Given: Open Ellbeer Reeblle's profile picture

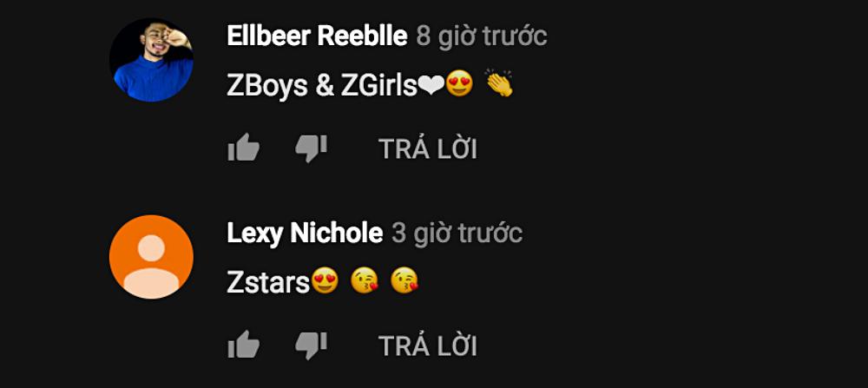Looking at the screenshot, I should [151, 60].
